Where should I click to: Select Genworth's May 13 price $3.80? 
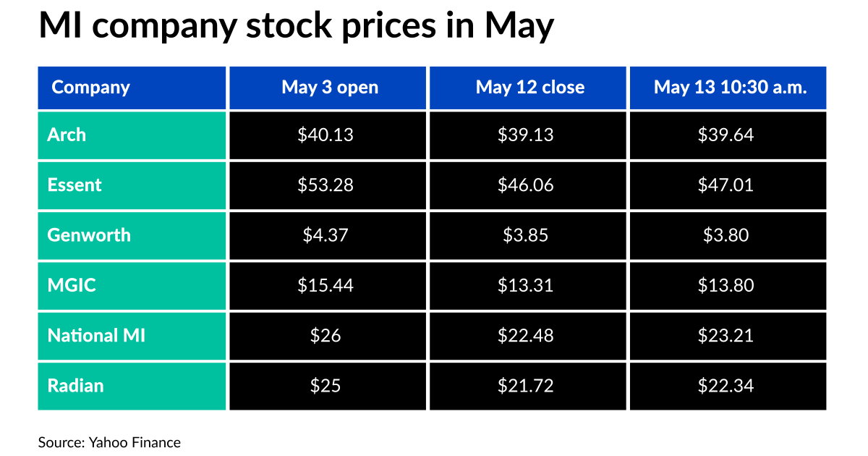click(x=726, y=235)
